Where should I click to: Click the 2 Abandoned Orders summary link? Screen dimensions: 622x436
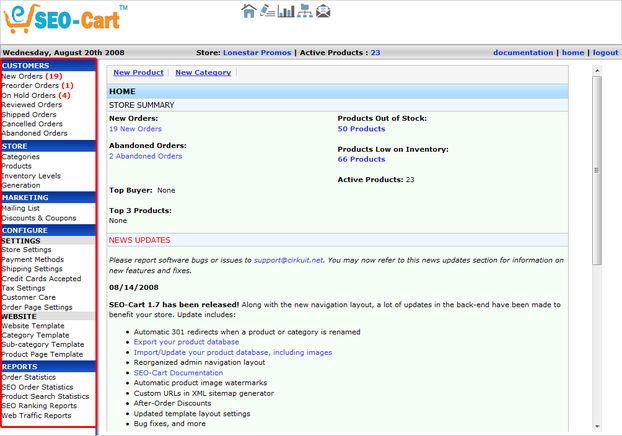pyautogui.click(x=146, y=156)
